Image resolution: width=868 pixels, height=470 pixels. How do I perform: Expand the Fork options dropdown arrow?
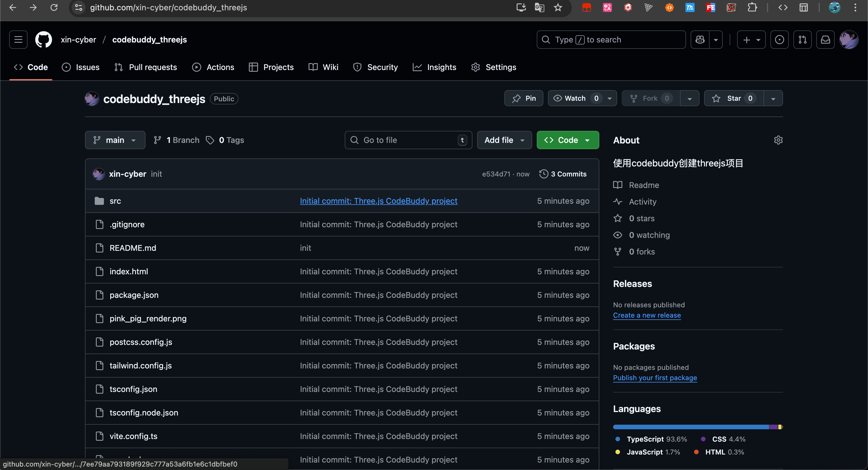(689, 98)
